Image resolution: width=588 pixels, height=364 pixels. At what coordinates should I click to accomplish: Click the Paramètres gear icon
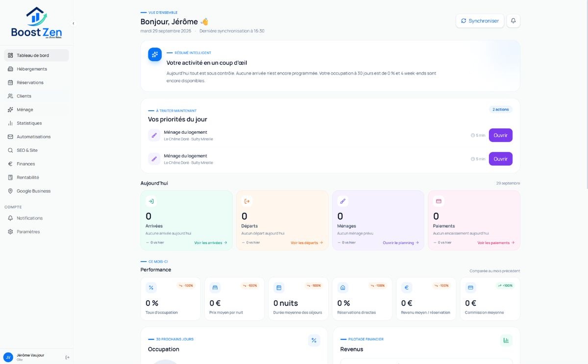pos(10,232)
